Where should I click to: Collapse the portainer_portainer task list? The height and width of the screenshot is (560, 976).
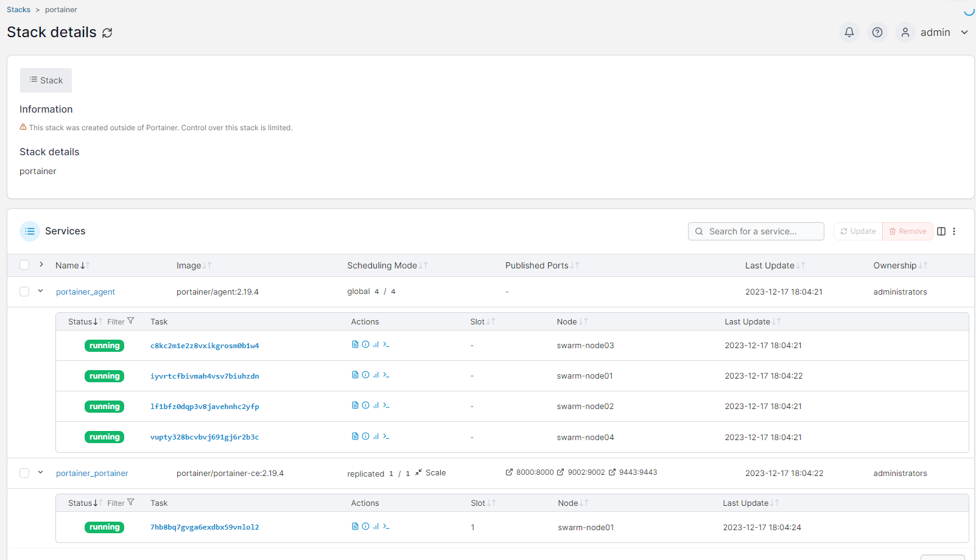pos(41,472)
